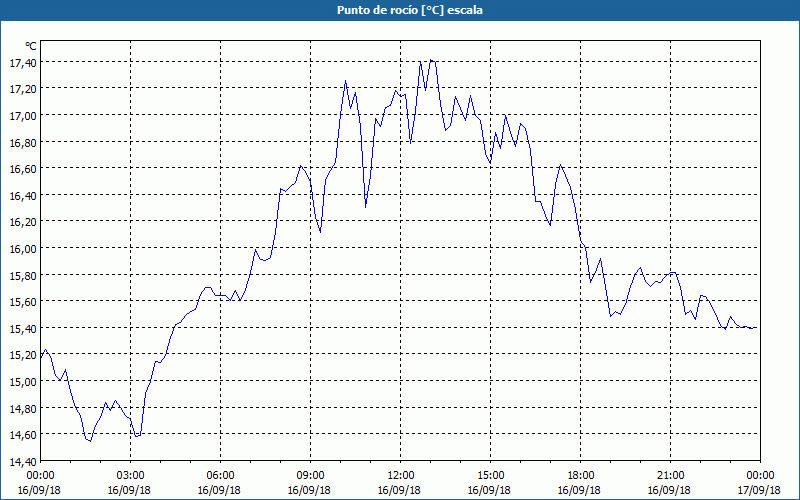The height and width of the screenshot is (500, 800).
Task: Click the 17,00 y-axis value
Action: click(x=23, y=115)
